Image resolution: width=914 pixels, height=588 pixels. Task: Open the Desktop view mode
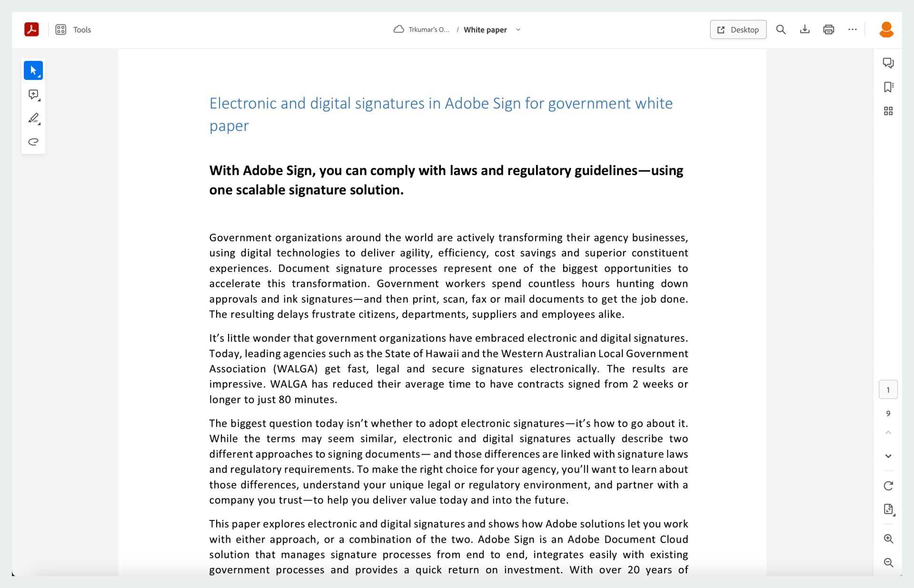(x=737, y=30)
